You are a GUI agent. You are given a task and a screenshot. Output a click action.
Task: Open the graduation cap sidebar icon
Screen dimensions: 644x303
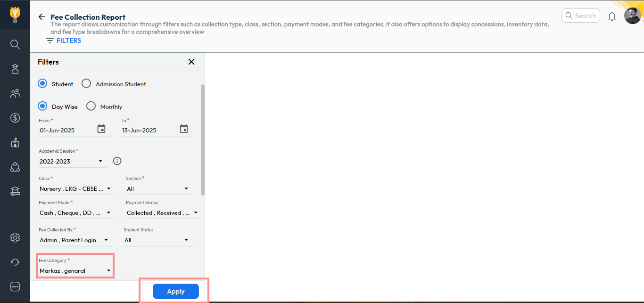[x=15, y=191]
